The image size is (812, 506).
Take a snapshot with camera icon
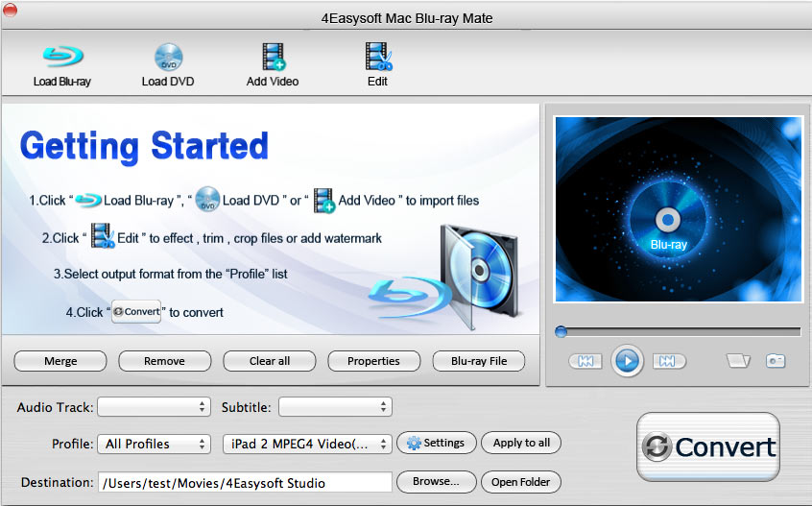[x=776, y=360]
